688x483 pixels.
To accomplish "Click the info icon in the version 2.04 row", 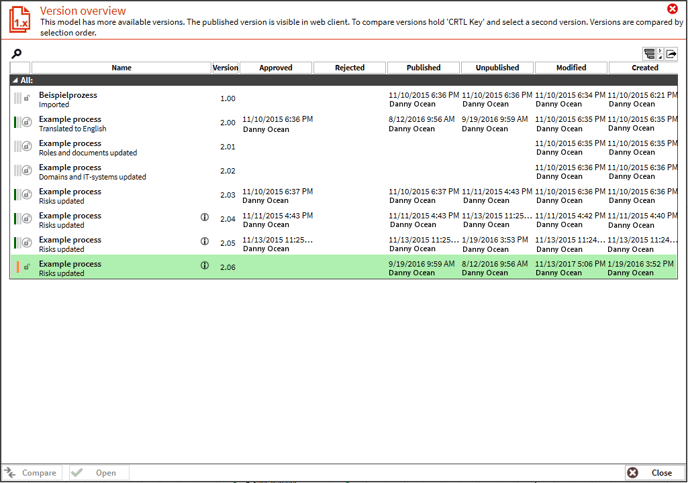I will tap(204, 217).
